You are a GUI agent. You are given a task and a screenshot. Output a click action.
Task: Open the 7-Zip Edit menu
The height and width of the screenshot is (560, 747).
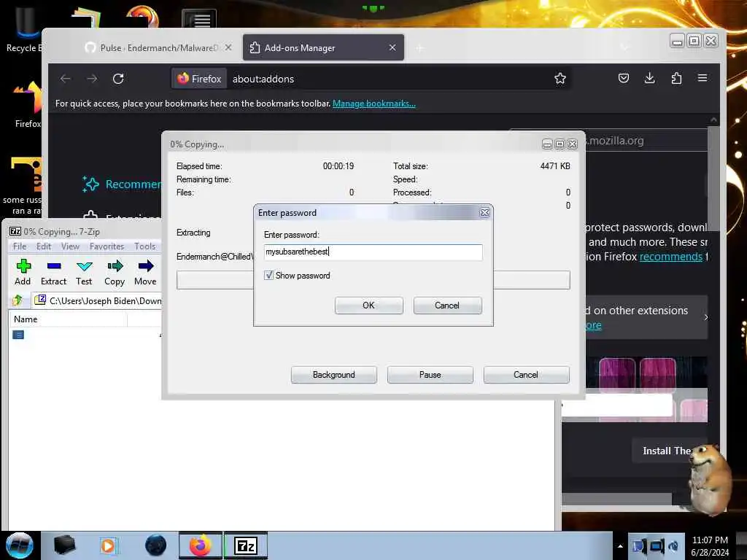point(44,246)
